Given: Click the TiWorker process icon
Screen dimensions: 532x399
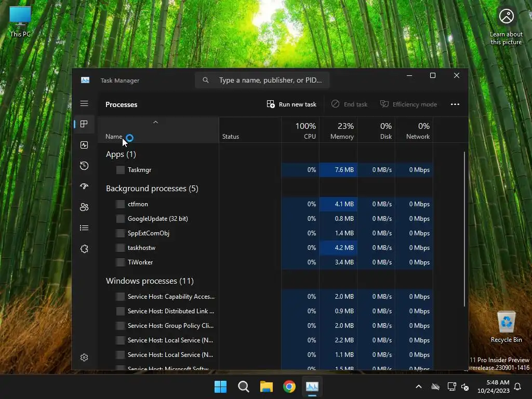Looking at the screenshot, I should pos(121,262).
